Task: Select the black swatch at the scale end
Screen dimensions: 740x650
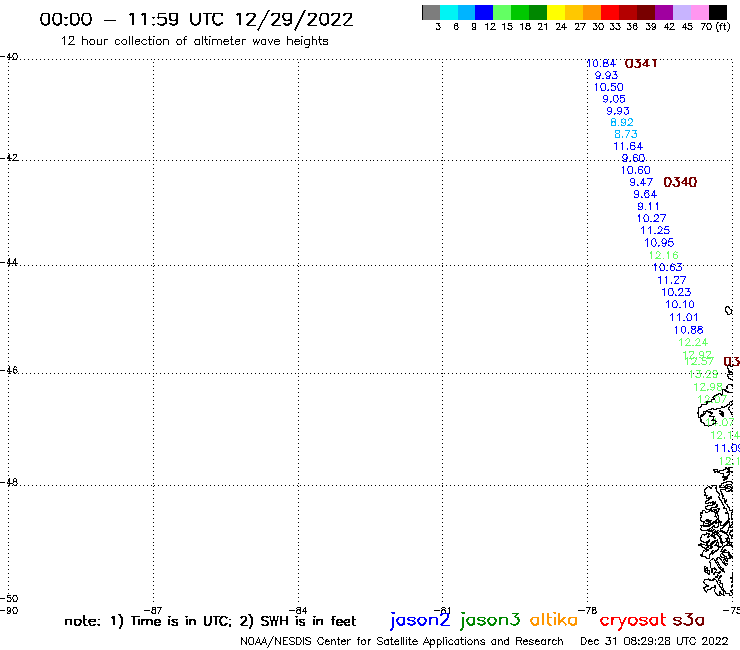Action: click(717, 12)
